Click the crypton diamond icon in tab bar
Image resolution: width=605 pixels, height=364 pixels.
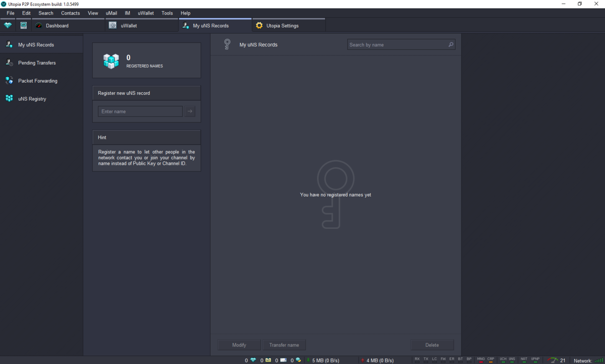pos(8,25)
